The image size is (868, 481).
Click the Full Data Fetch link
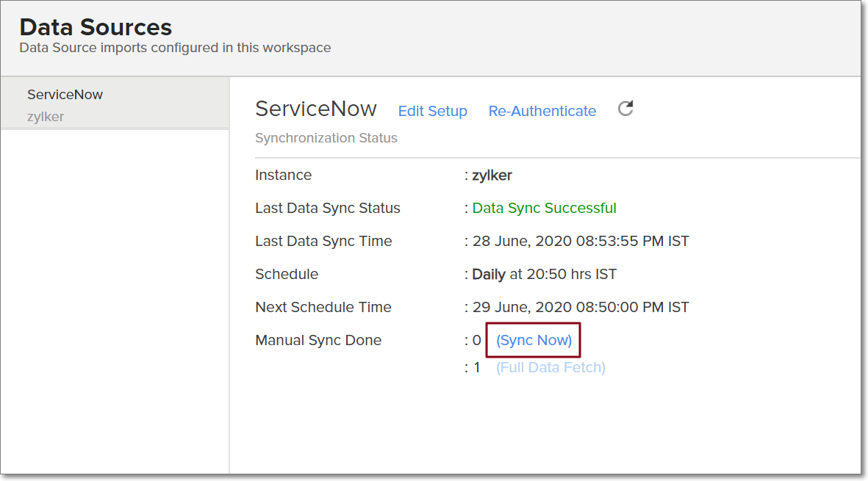pos(550,367)
